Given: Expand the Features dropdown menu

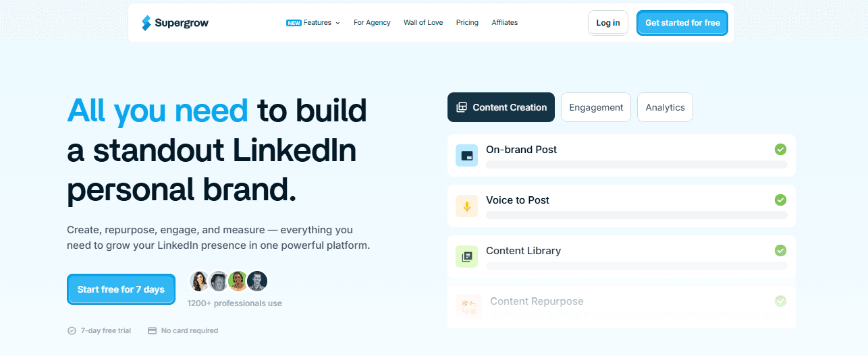Looking at the screenshot, I should 322,23.
